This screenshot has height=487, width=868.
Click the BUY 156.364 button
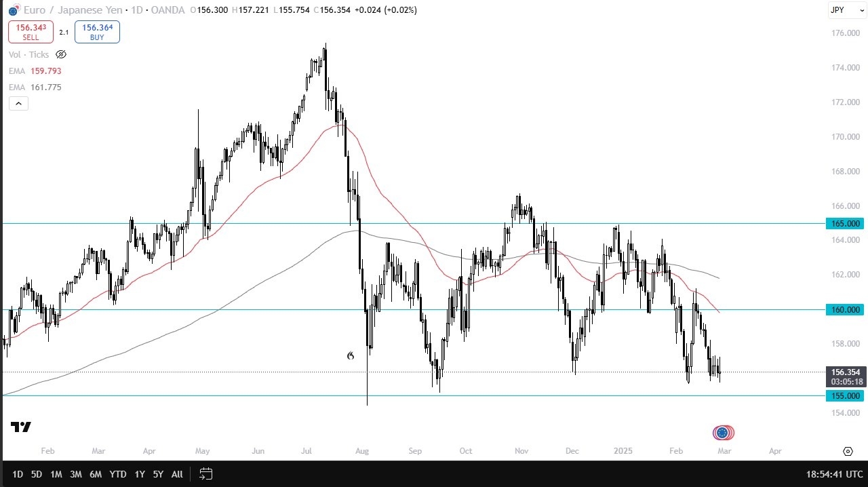[x=97, y=32]
